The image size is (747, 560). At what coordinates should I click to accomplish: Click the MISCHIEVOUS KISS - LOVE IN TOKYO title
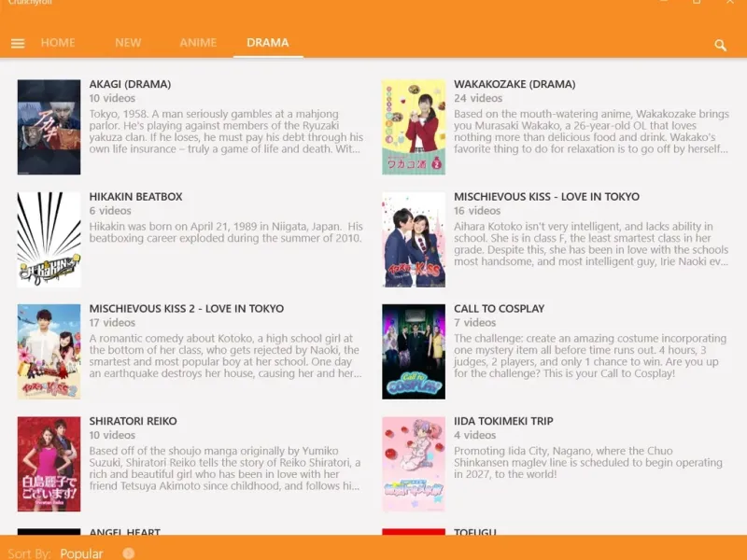[x=546, y=196]
